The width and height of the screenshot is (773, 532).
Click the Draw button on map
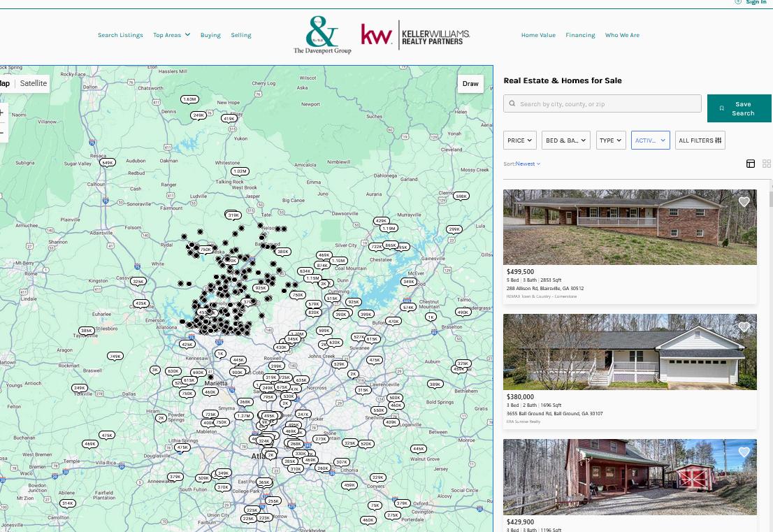click(x=470, y=83)
